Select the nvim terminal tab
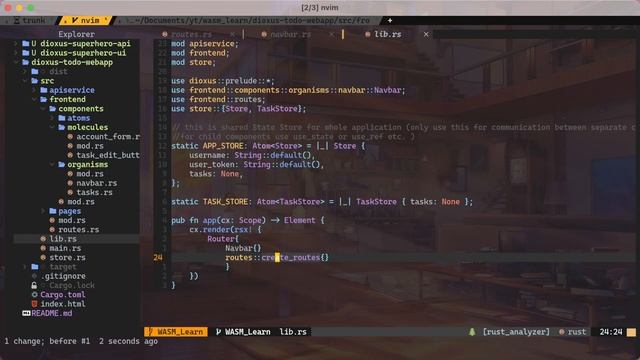The height and width of the screenshot is (360, 640). click(85, 20)
